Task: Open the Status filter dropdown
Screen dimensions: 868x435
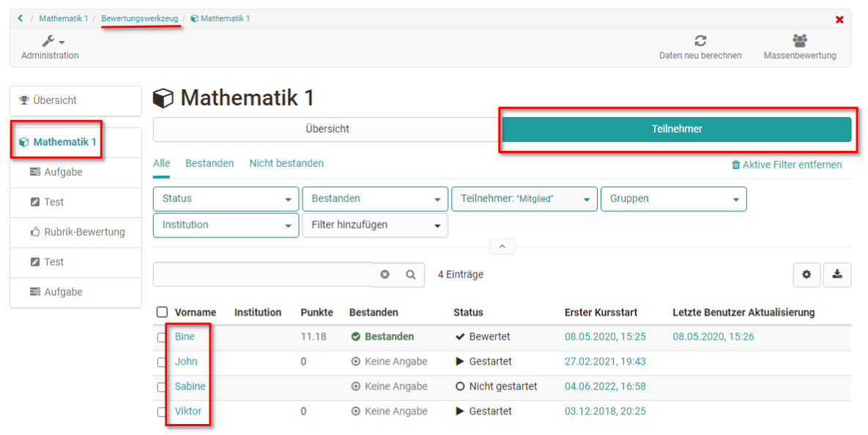Action: click(226, 198)
